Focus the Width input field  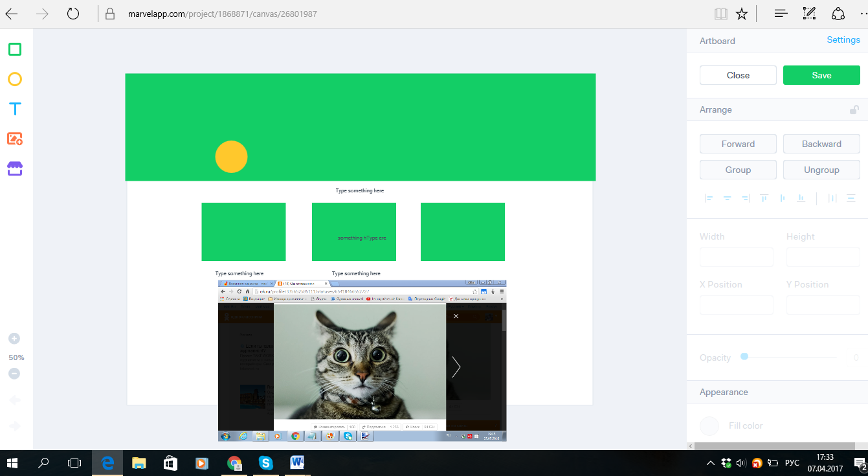pos(736,257)
